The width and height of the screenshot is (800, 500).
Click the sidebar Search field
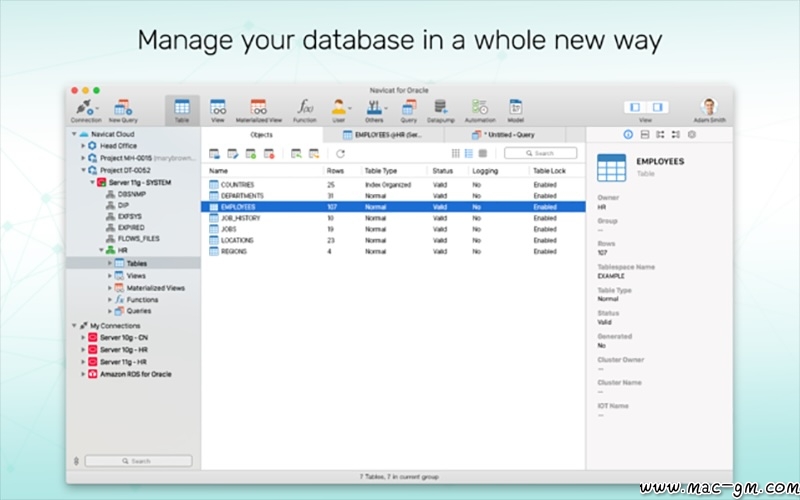[138, 461]
